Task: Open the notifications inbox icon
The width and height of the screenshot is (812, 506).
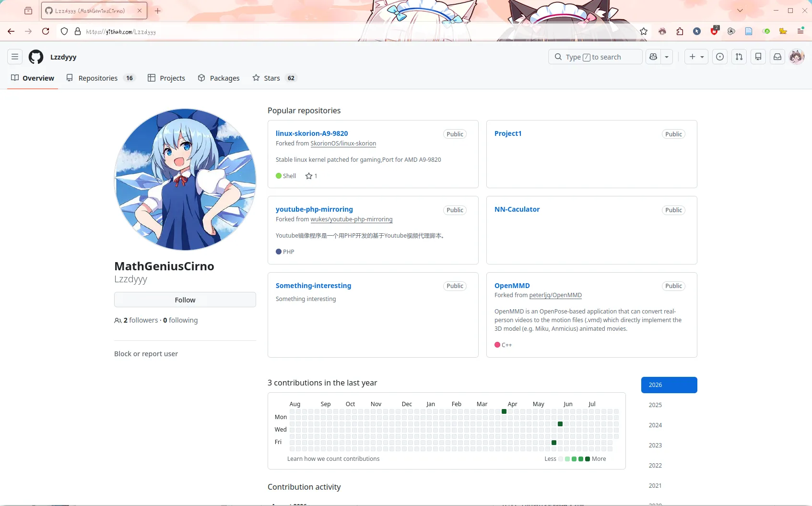Action: [x=777, y=57]
